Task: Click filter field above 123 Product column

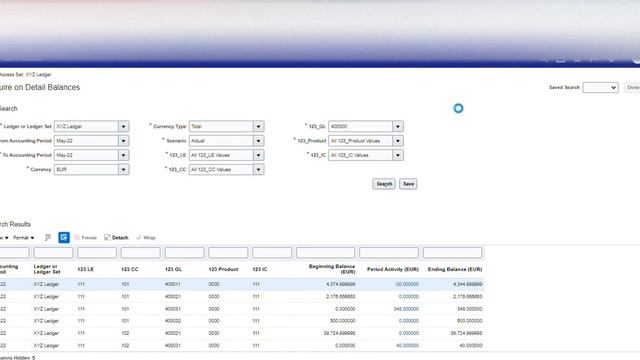Action: coord(228,253)
